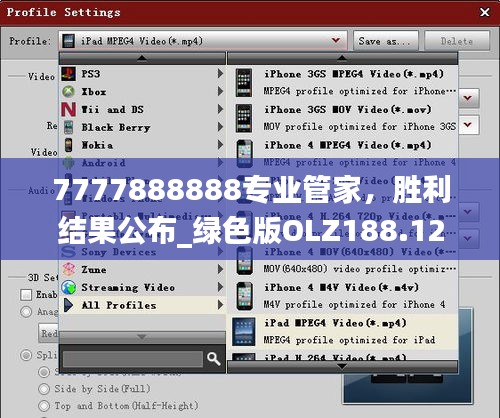Select iPhone 3GS MPEG4 Video thumbnail
Image resolution: width=500 pixels, height=418 pixels.
244,83
